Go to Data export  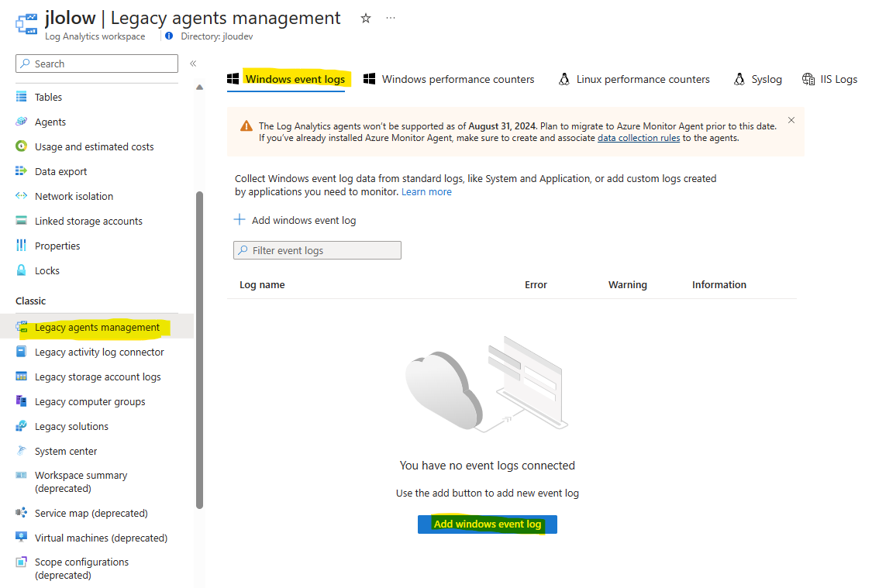(x=60, y=172)
